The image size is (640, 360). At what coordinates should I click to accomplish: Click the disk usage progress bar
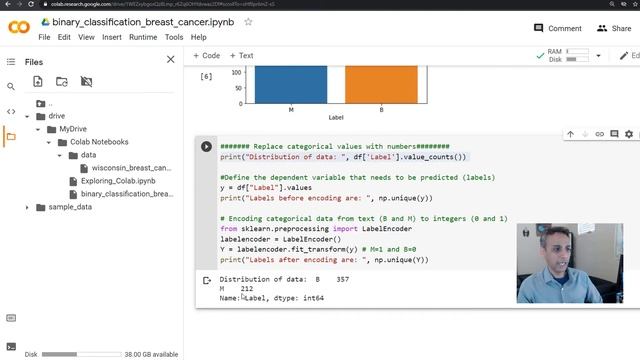click(x=81, y=354)
